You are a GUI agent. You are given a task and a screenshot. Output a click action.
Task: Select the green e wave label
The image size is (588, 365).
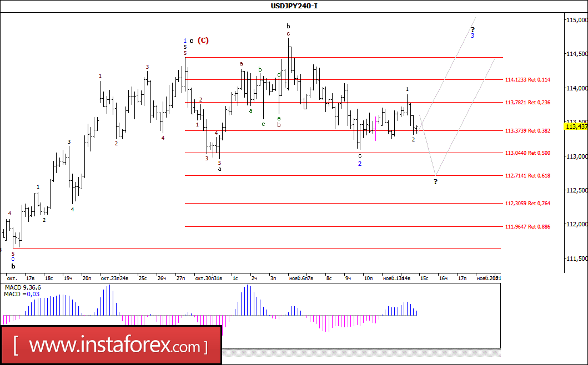(x=279, y=118)
